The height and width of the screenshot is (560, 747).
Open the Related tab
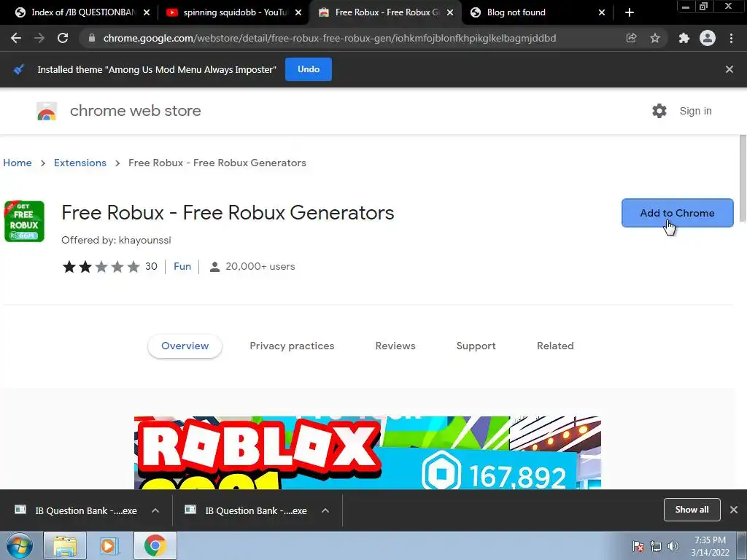(555, 346)
